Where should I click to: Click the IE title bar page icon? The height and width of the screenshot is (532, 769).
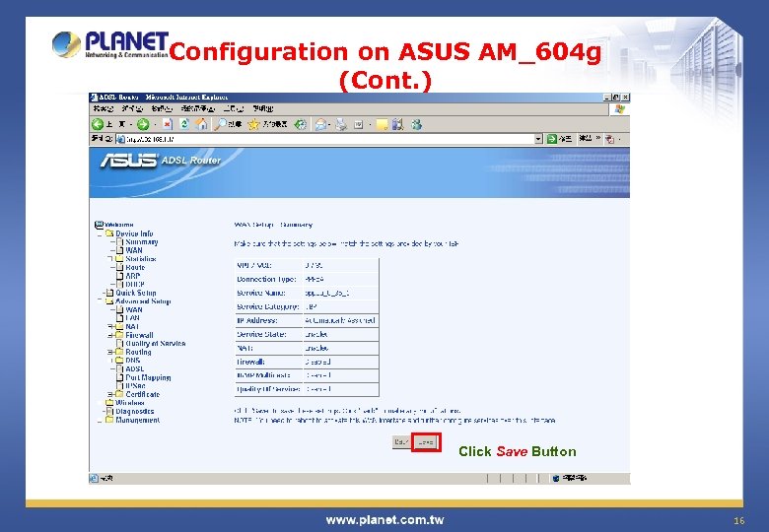95,97
